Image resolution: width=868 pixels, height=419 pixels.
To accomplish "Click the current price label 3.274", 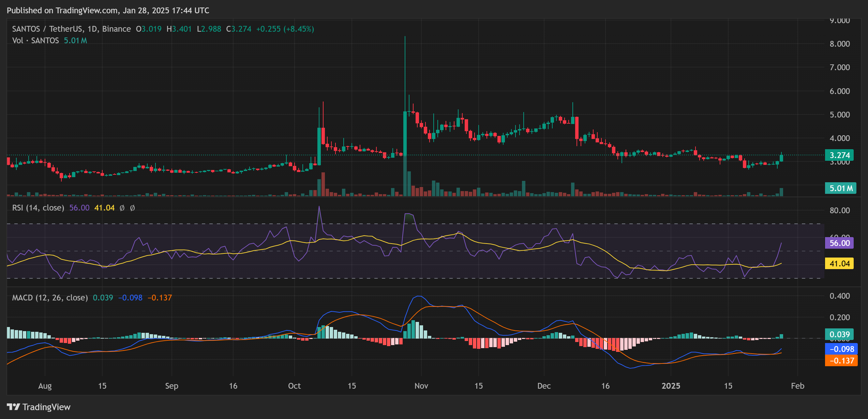I will (839, 155).
